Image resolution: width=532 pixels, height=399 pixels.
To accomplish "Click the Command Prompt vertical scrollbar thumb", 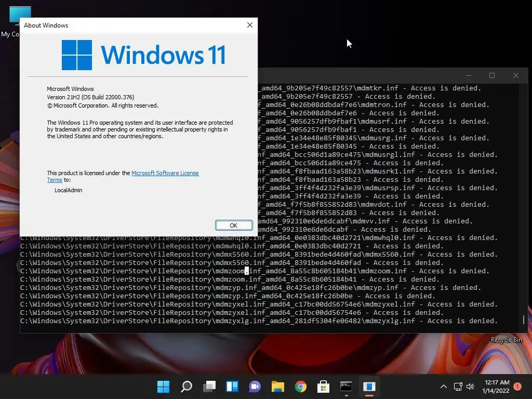I will (x=524, y=320).
